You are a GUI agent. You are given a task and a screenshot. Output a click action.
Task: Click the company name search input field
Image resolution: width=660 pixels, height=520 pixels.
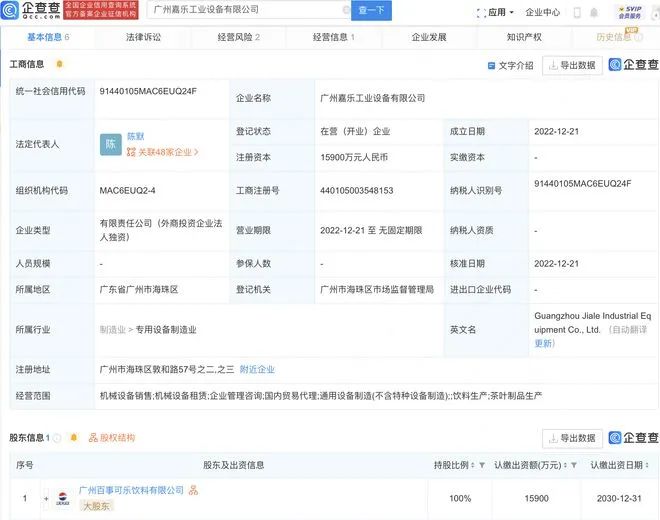[248, 10]
